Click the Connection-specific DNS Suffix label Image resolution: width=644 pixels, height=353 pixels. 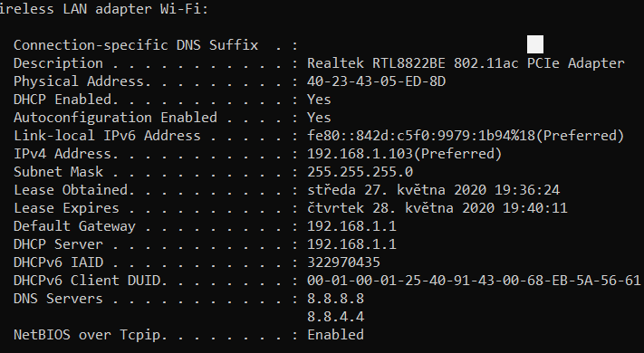[136, 45]
